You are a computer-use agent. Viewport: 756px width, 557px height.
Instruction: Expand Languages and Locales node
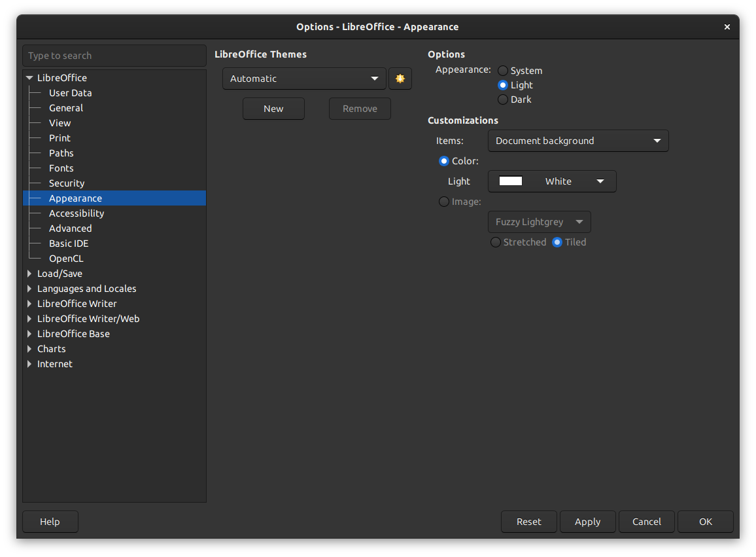point(29,289)
